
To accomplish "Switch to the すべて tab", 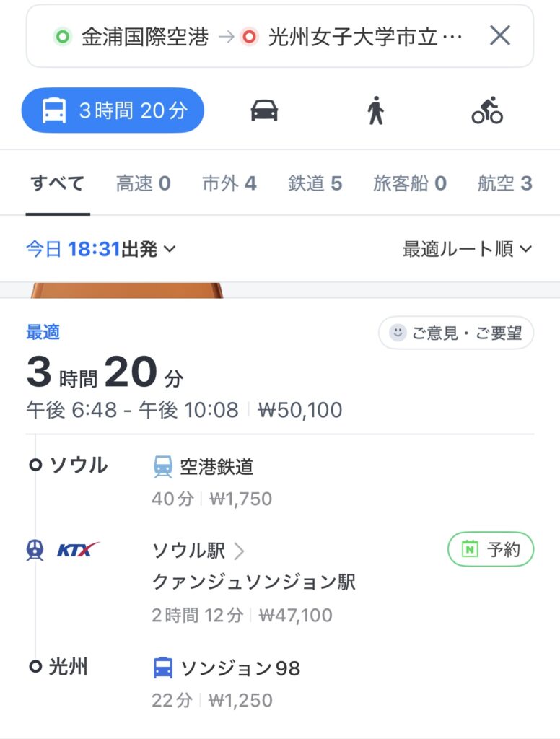I will pyautogui.click(x=58, y=183).
